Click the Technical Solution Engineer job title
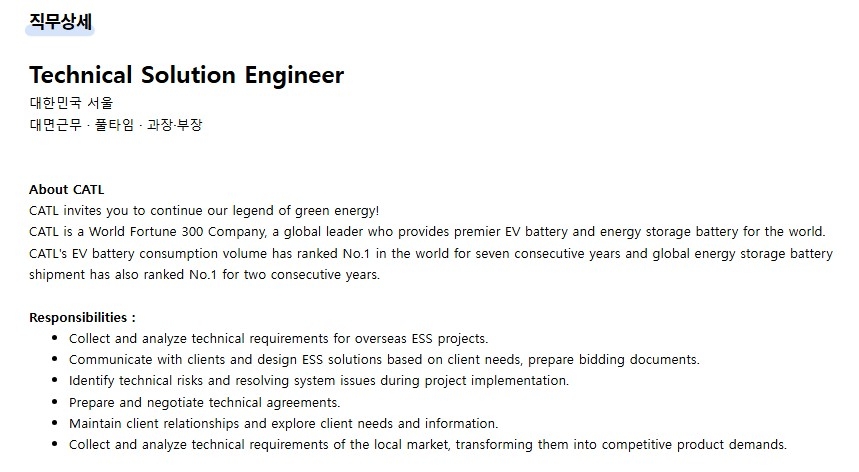859x472 pixels. pyautogui.click(x=186, y=75)
